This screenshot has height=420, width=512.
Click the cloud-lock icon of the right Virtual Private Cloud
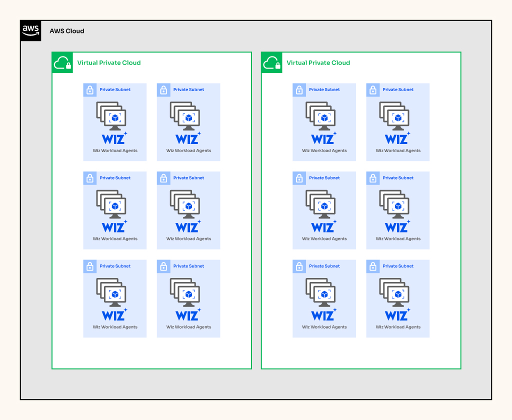coord(271,62)
